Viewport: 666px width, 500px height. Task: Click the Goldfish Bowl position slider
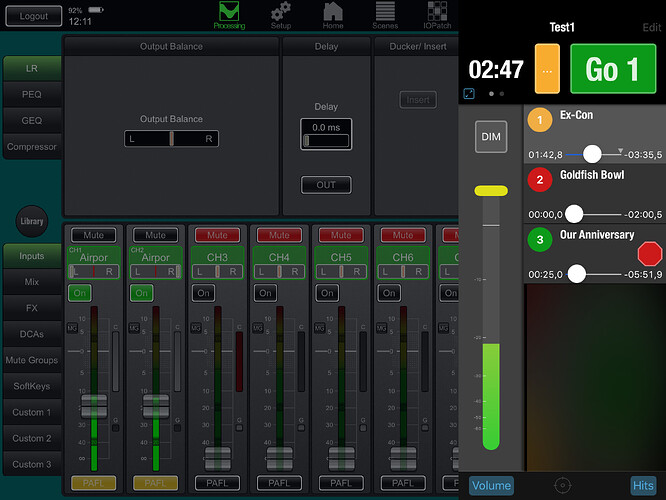(593, 214)
